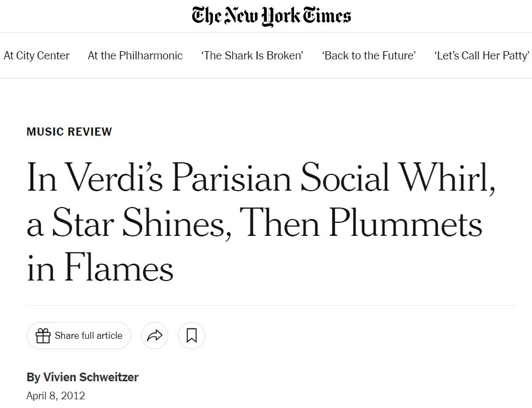Open the 'Back to the Future' review
The height and width of the screenshot is (408, 532).
point(369,56)
